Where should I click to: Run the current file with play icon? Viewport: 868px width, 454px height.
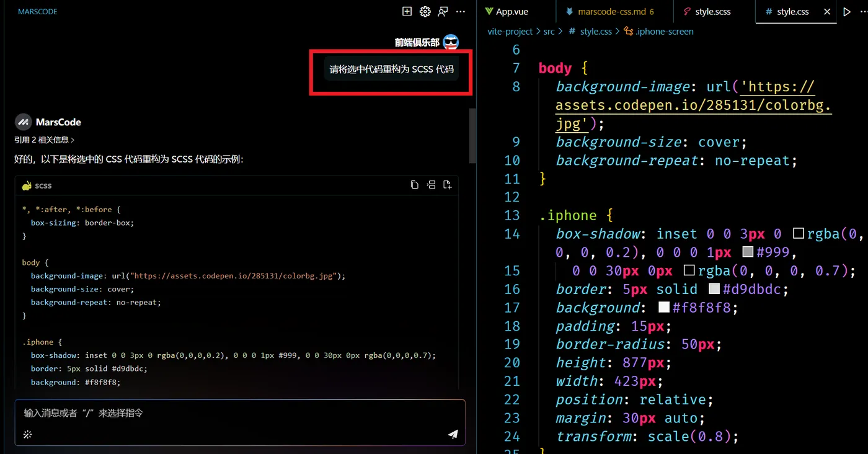tap(847, 11)
